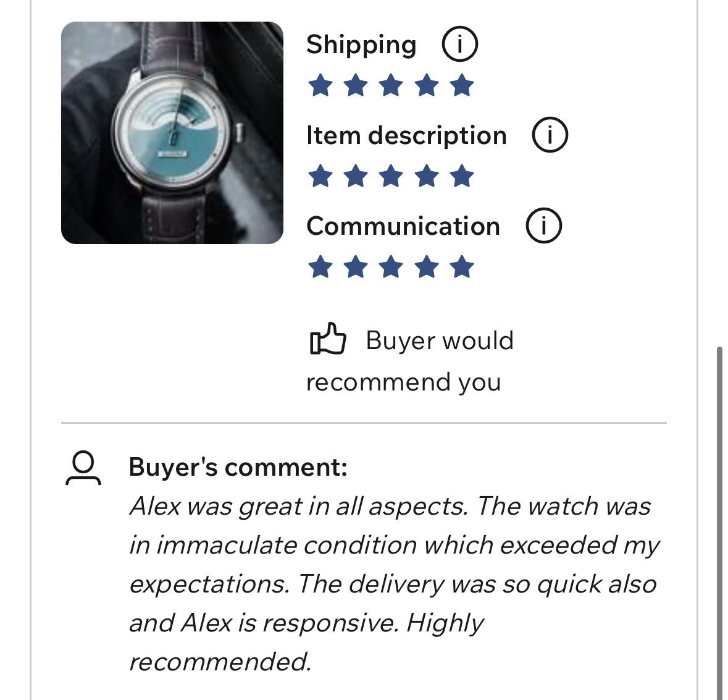
Task: Click the info icon beside Shipping
Action: pyautogui.click(x=459, y=44)
